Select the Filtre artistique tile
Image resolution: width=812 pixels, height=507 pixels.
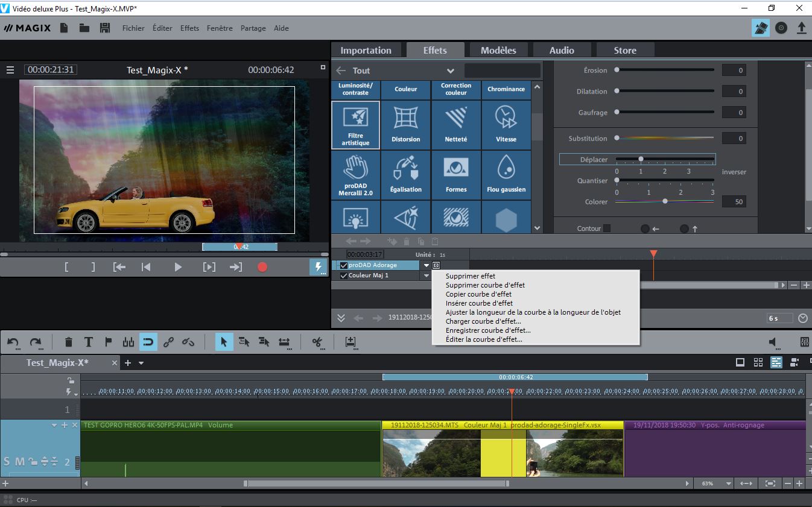[356, 125]
